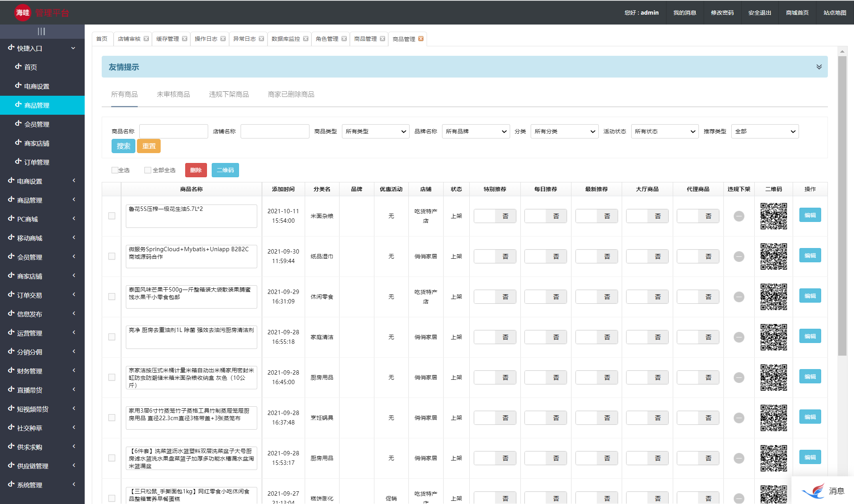The height and width of the screenshot is (504, 854).
Task: Click QR code for 6件套 洗菜篮 row
Action: click(774, 458)
